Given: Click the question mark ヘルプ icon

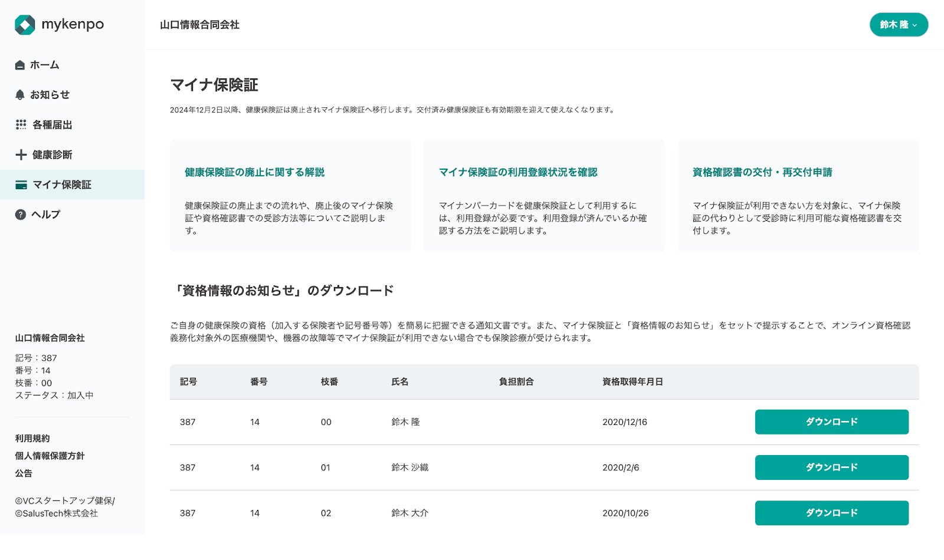Looking at the screenshot, I should 21,215.
